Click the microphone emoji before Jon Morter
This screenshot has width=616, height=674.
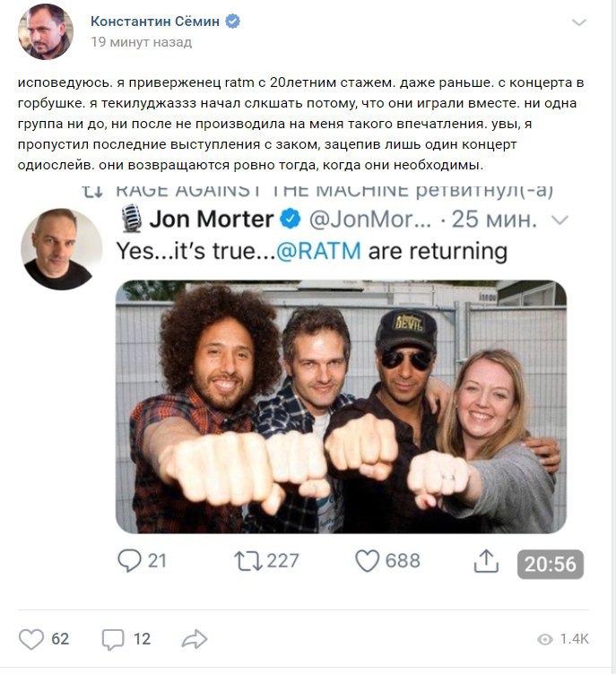point(132,219)
